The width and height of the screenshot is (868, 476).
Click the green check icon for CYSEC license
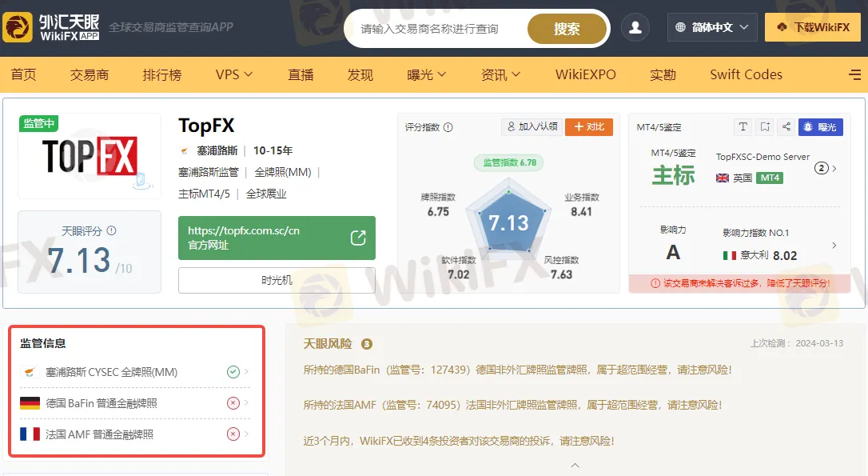point(233,372)
